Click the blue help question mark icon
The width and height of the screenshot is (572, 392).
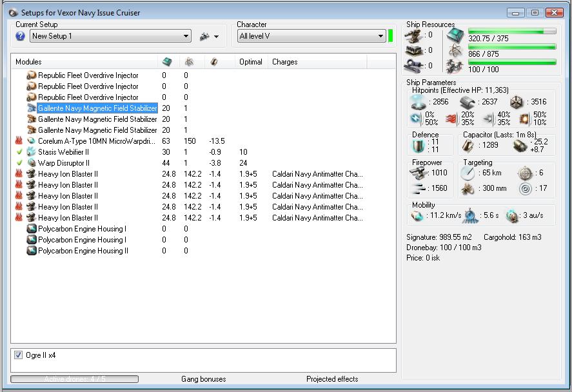[21, 36]
